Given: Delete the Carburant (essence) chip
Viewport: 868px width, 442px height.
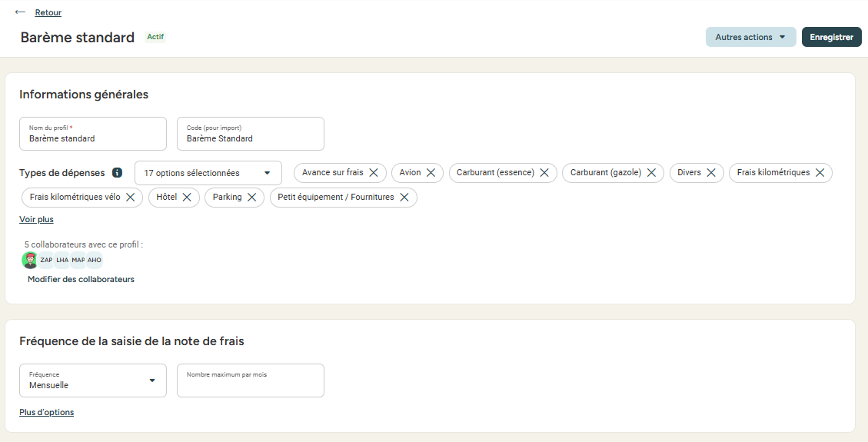Looking at the screenshot, I should click(544, 173).
